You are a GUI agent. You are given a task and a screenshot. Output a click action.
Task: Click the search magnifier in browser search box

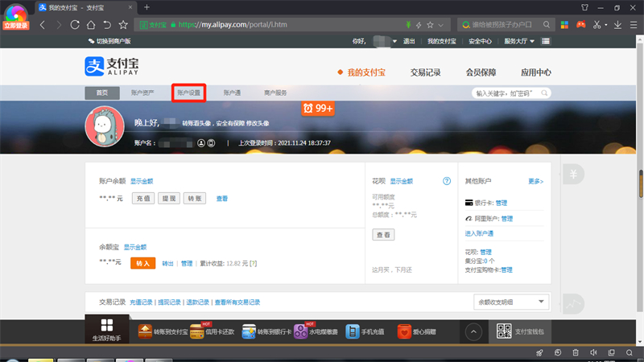pos(547,25)
